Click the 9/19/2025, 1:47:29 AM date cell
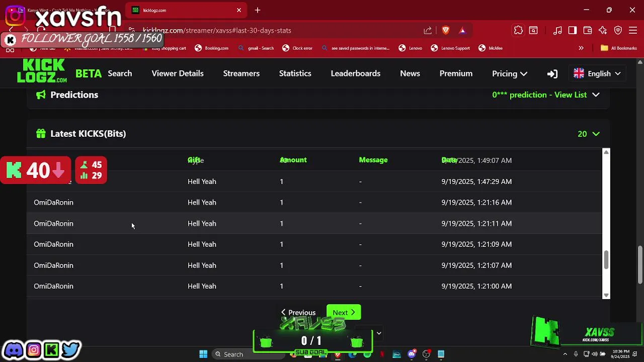Screen dimensions: 644x362 click(476, 182)
